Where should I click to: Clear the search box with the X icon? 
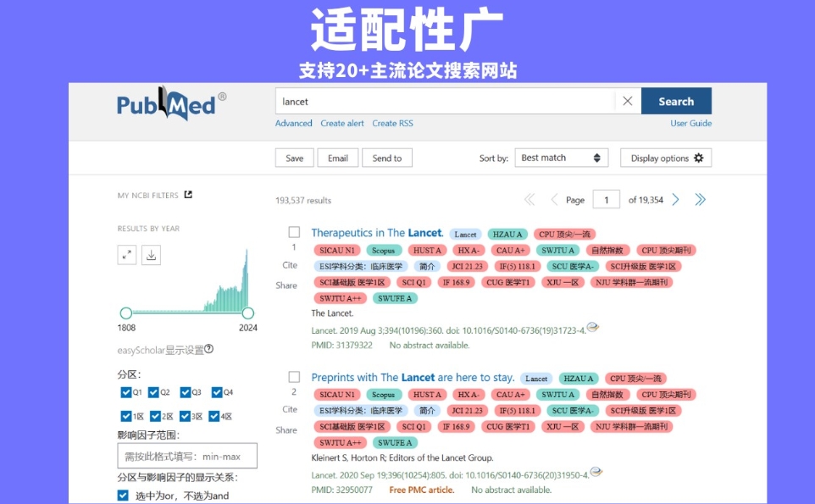point(627,100)
